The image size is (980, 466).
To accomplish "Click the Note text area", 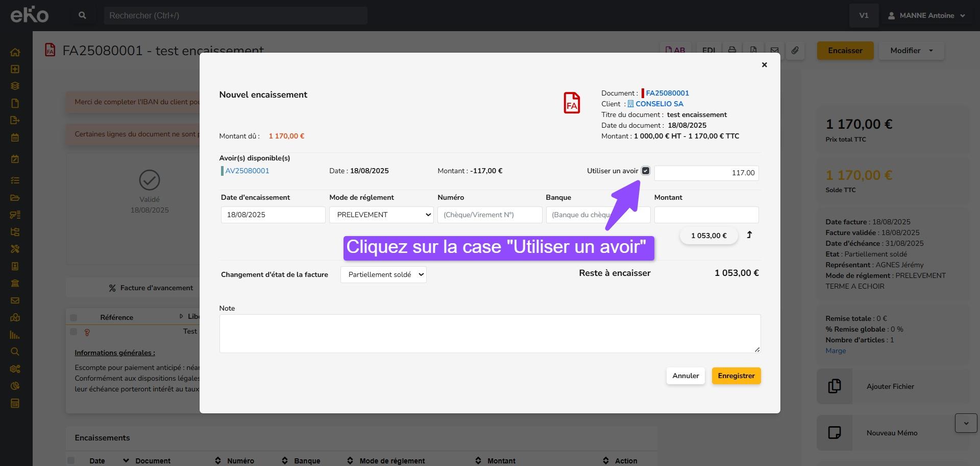I will point(489,333).
